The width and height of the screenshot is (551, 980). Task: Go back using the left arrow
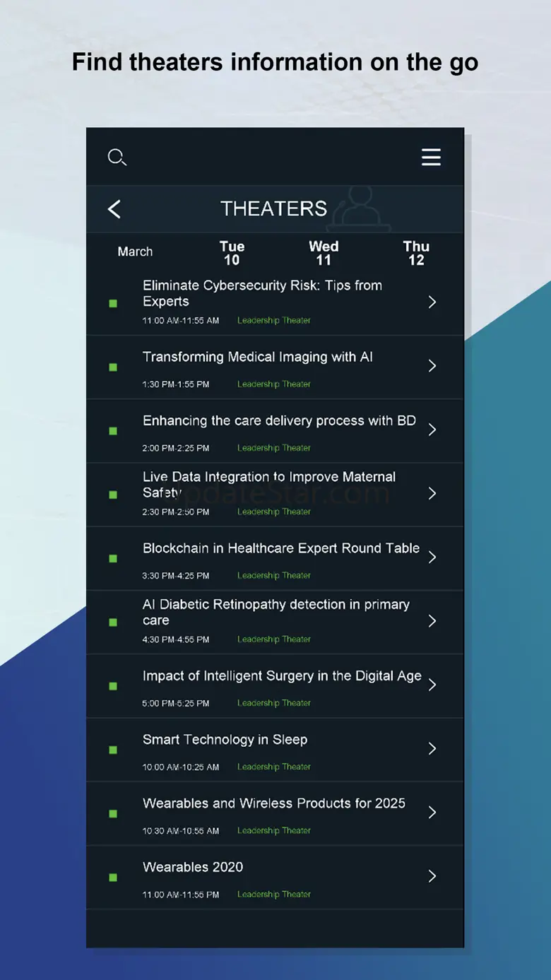(114, 209)
